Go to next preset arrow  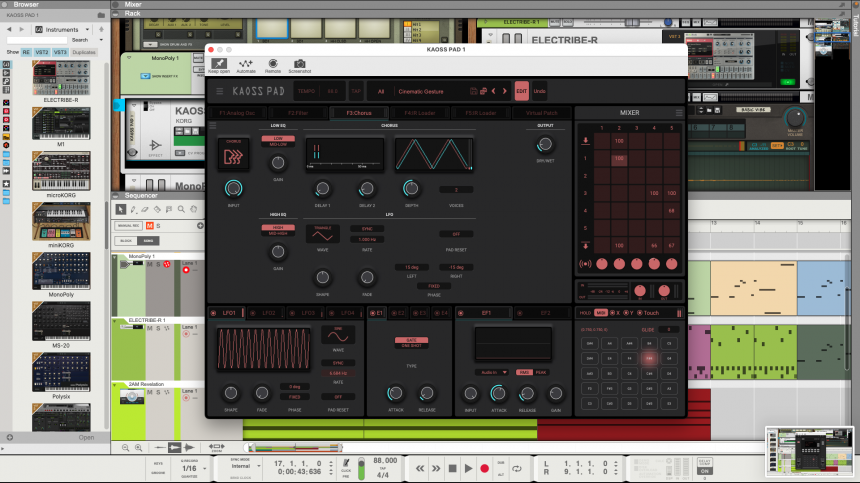[x=505, y=91]
